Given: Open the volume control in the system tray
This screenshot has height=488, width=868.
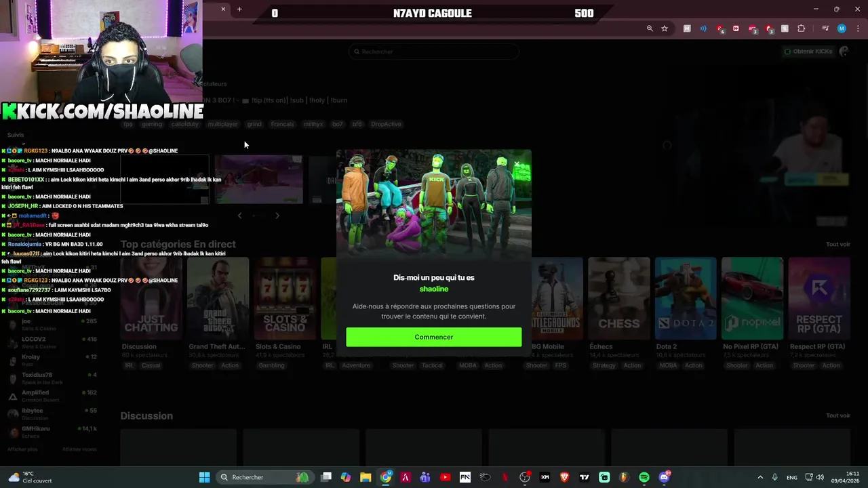Looking at the screenshot, I should [821, 477].
